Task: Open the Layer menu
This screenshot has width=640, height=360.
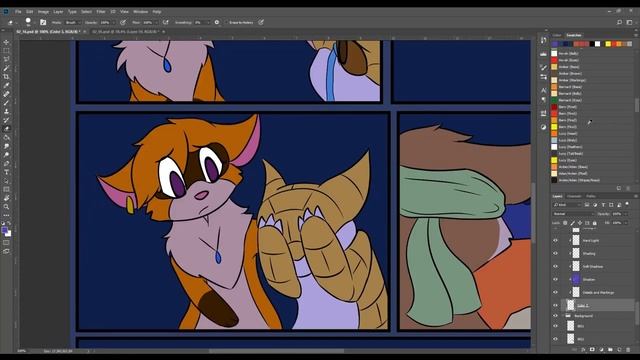Action: 58,12
